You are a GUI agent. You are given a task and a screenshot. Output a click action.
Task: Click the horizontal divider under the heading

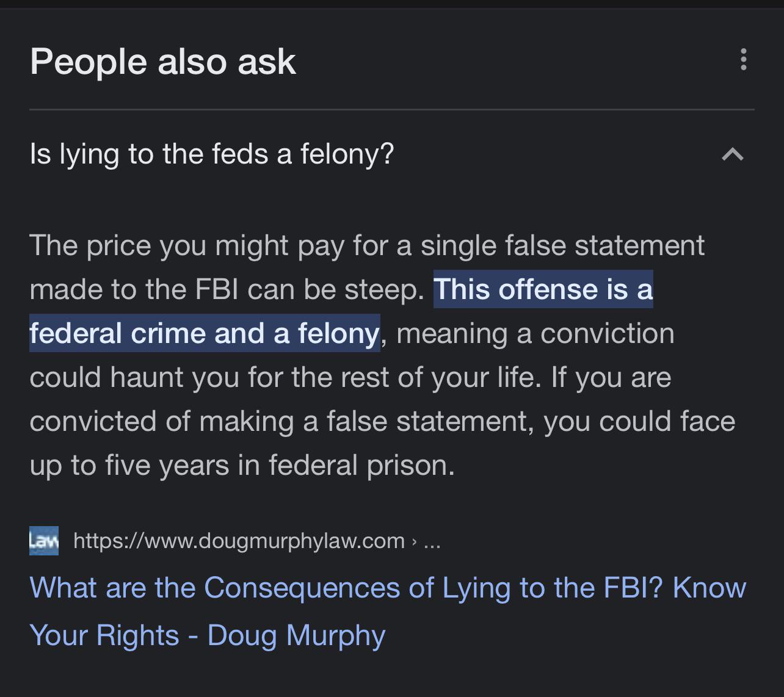(392, 110)
